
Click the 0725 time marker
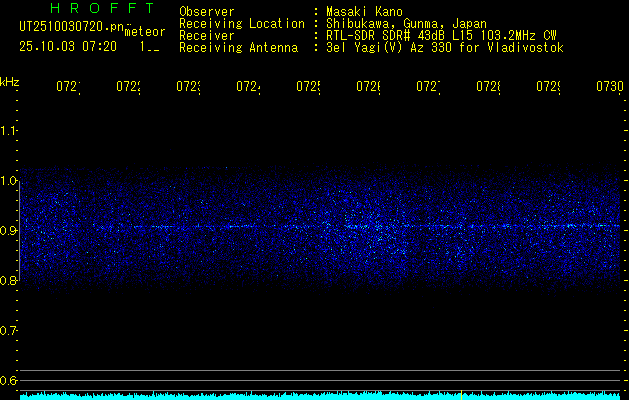click(308, 87)
